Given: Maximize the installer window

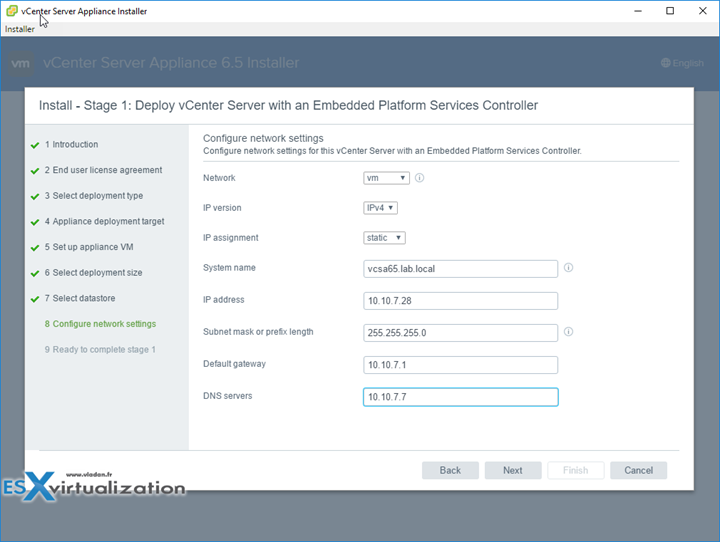Looking at the screenshot, I should coord(670,11).
